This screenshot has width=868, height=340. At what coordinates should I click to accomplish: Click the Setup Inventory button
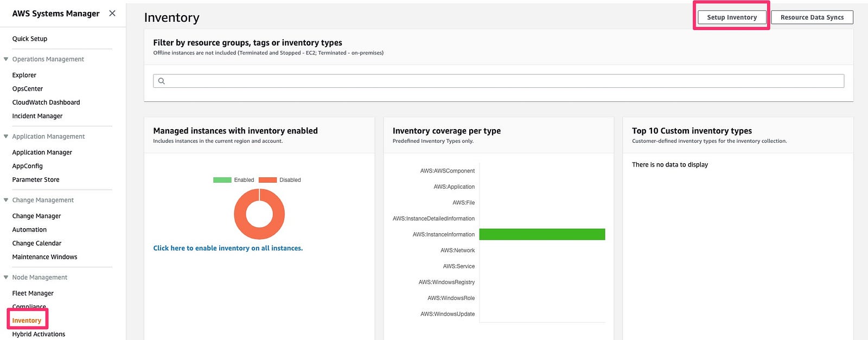coord(732,17)
